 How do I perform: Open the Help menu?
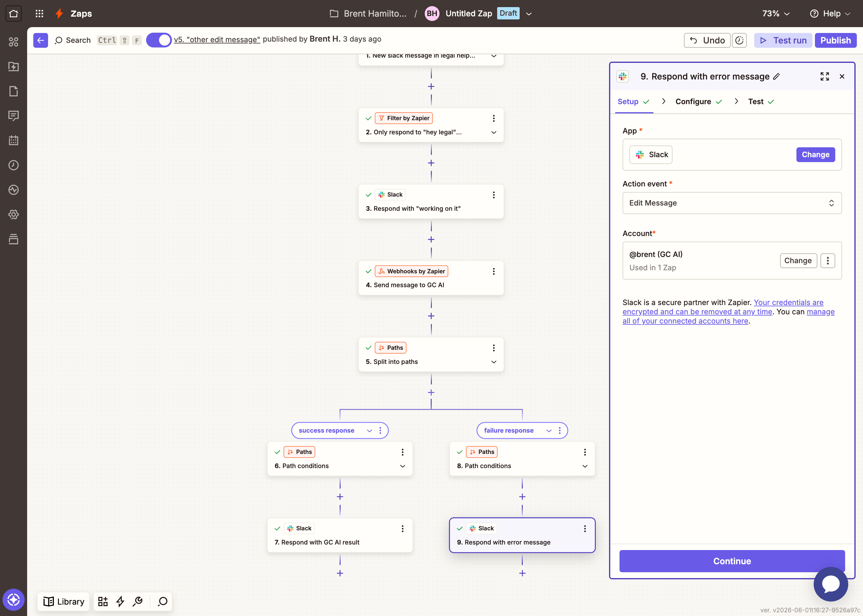(830, 14)
